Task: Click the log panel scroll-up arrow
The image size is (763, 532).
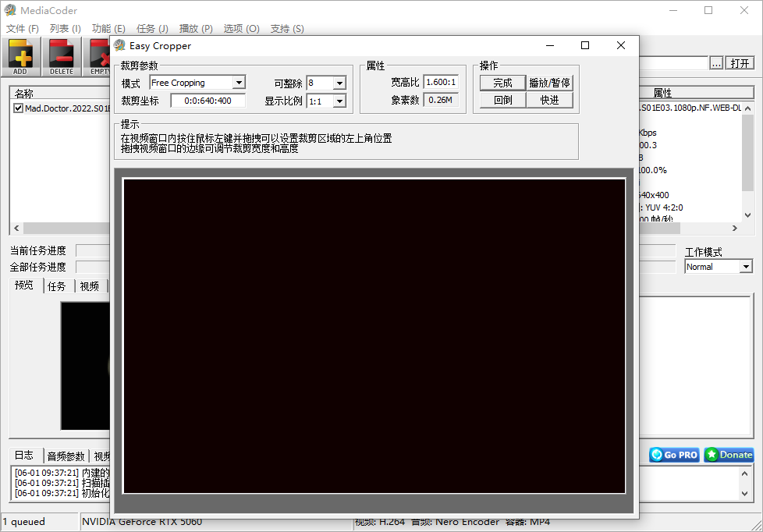Action: 744,473
